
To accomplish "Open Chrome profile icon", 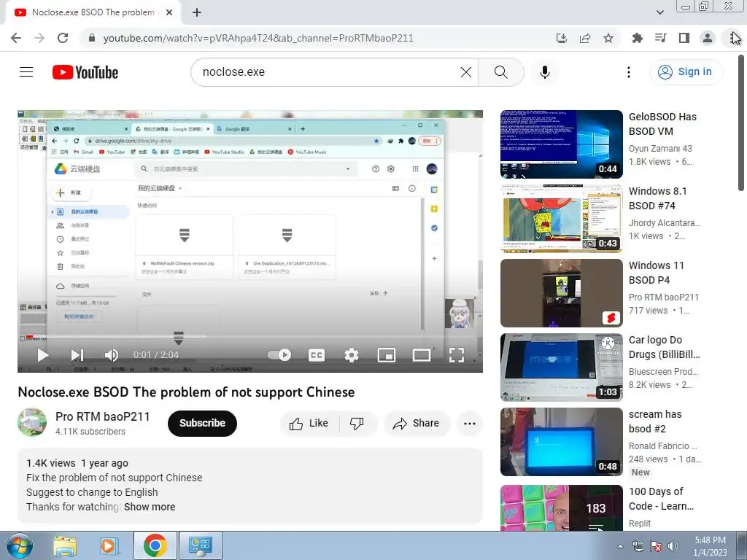I will pos(708,38).
